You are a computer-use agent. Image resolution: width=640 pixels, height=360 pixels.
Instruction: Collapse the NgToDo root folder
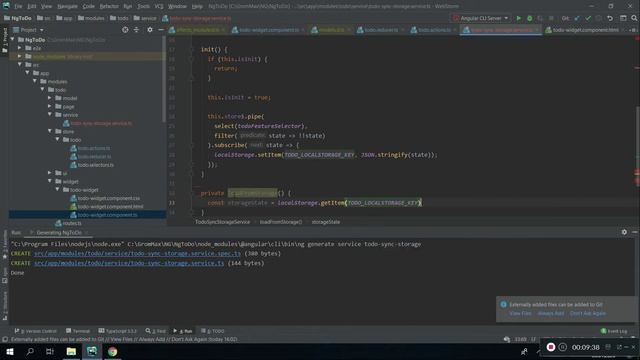(x=12, y=40)
